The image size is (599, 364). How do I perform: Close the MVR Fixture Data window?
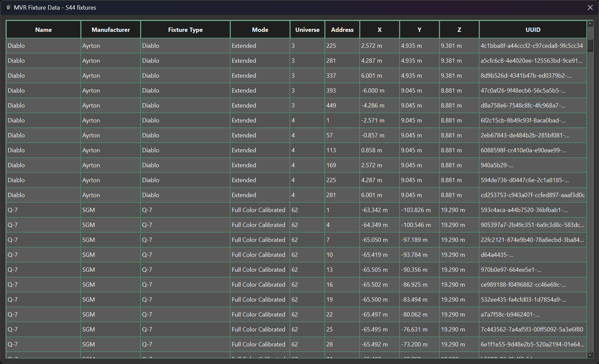click(590, 7)
